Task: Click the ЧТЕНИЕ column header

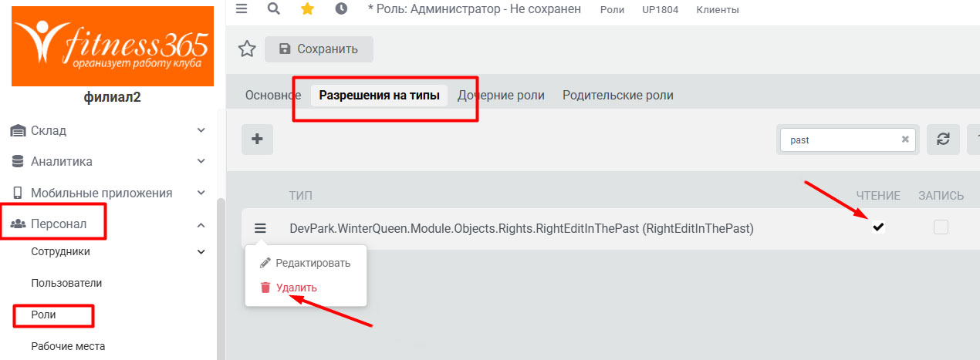Action: pos(878,196)
